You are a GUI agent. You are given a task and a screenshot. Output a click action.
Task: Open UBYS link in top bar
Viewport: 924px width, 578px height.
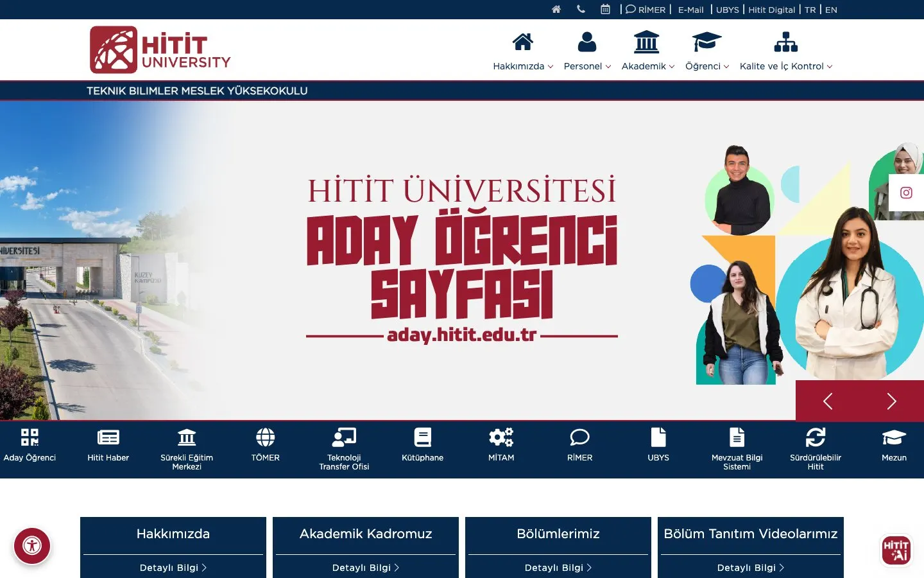pos(728,10)
